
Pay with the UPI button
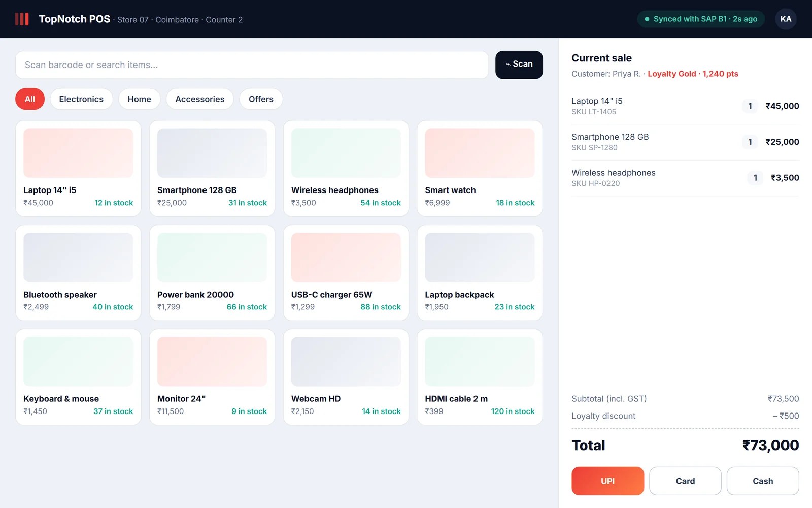pyautogui.click(x=607, y=481)
